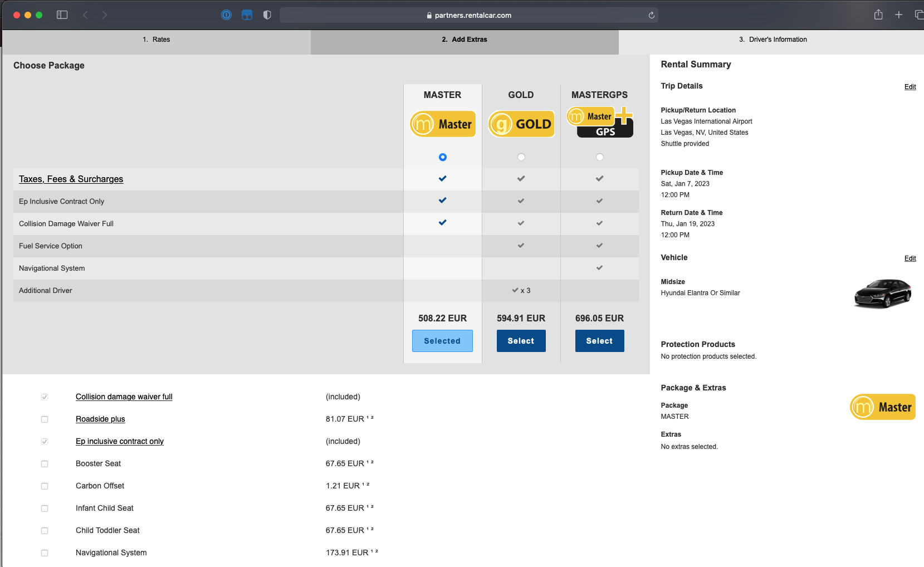This screenshot has height=567, width=924.
Task: Switch to Driver's Information step tab
Action: [x=773, y=40]
